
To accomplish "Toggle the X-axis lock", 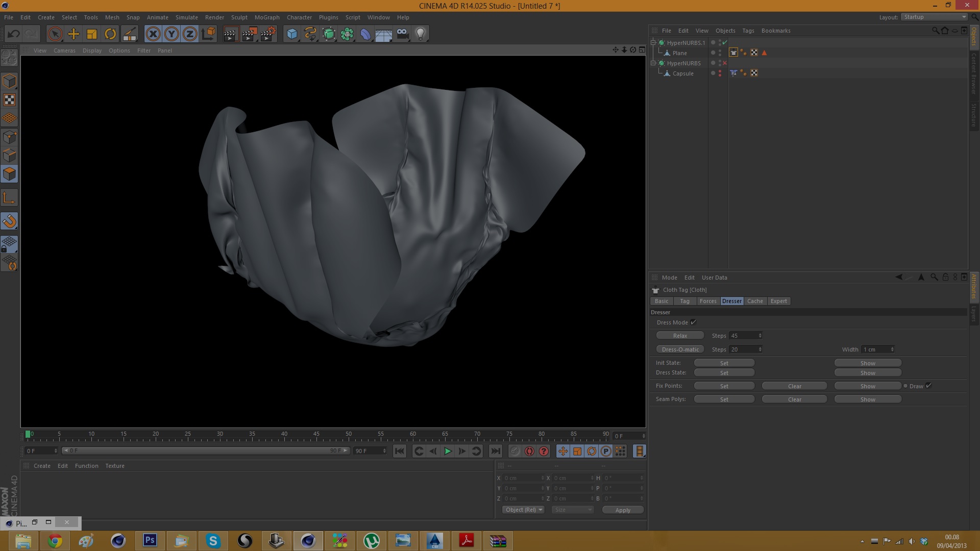I will 153,34.
